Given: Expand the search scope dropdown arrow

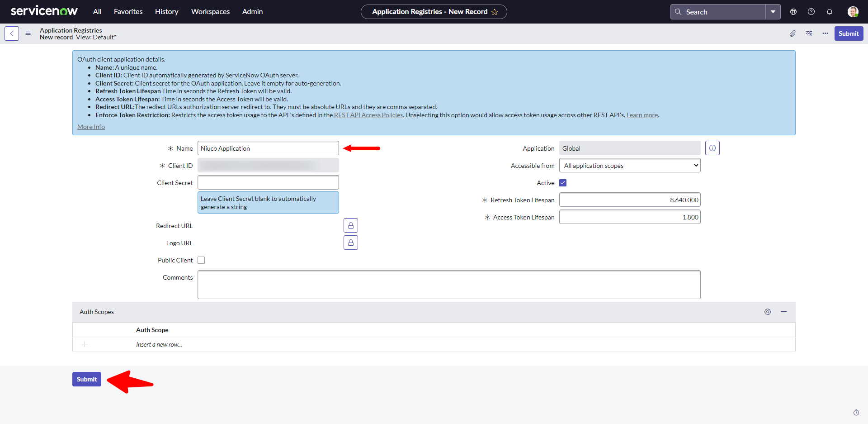Looking at the screenshot, I should coord(773,12).
